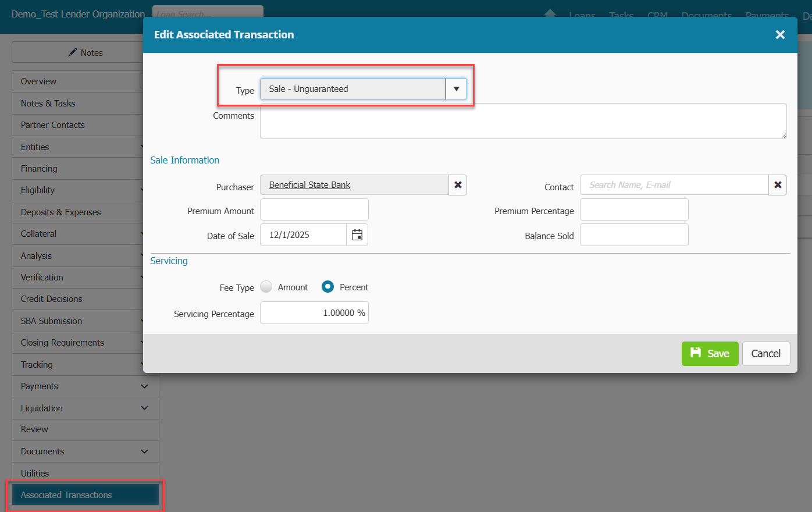This screenshot has height=512, width=812.
Task: Expand the Liquidation sidebar section
Action: (144, 408)
